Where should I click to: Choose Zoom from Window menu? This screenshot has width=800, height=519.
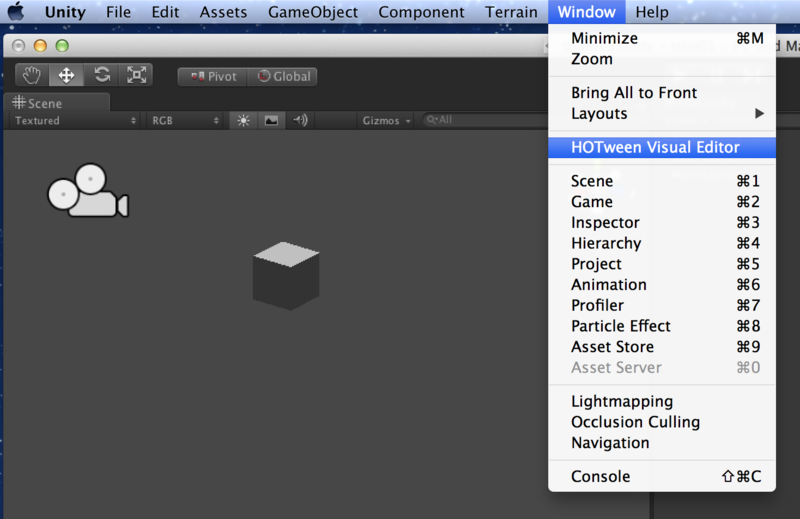click(x=662, y=59)
